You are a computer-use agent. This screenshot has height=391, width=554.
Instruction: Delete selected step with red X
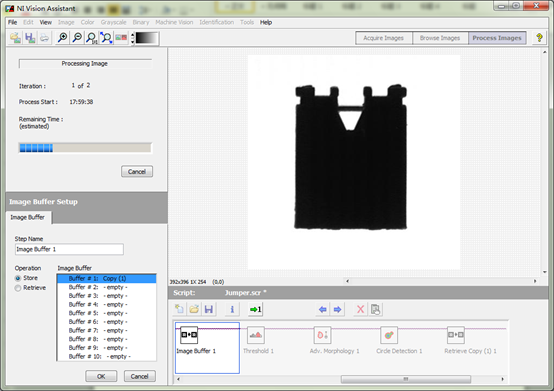click(x=360, y=309)
